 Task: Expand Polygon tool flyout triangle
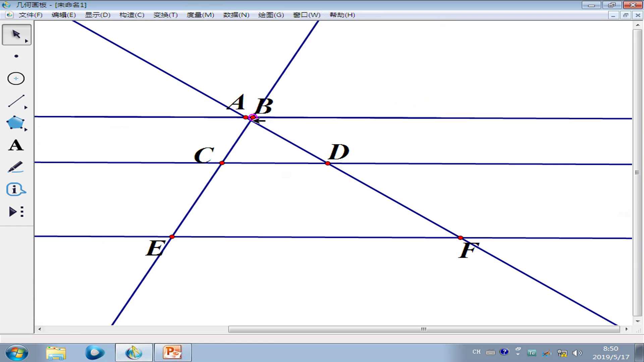[26, 129]
